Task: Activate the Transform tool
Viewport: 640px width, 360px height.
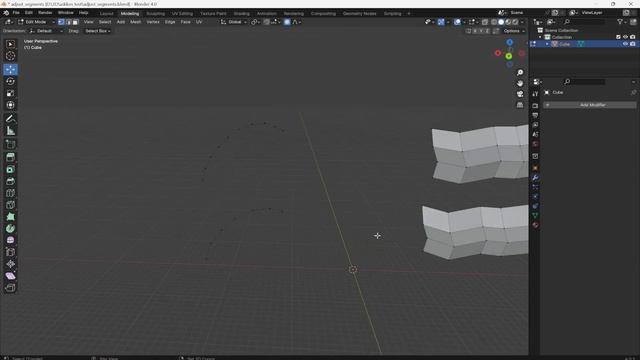Action: [x=11, y=105]
